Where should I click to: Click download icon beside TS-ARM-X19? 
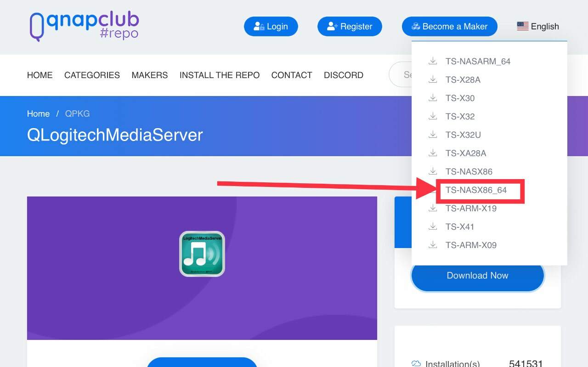[433, 209]
